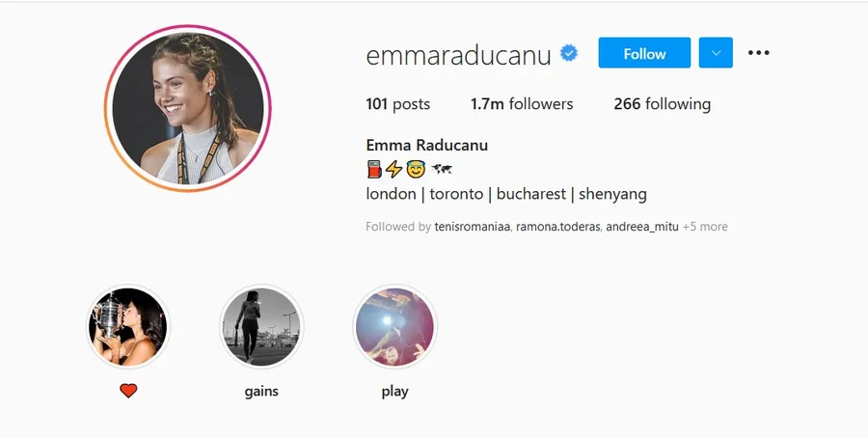Click the 101 posts count
Viewport: 868px width, 438px height.
pos(398,104)
